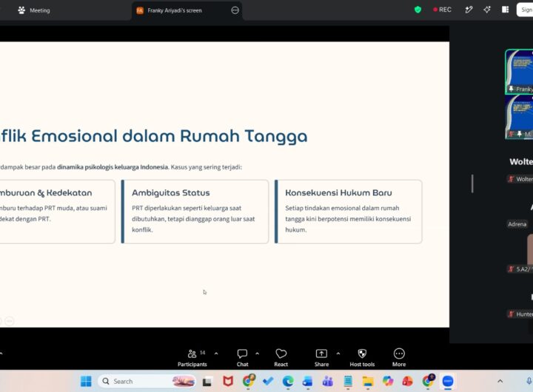
Task: Launch McAfee from the taskbar
Action: [x=228, y=381]
